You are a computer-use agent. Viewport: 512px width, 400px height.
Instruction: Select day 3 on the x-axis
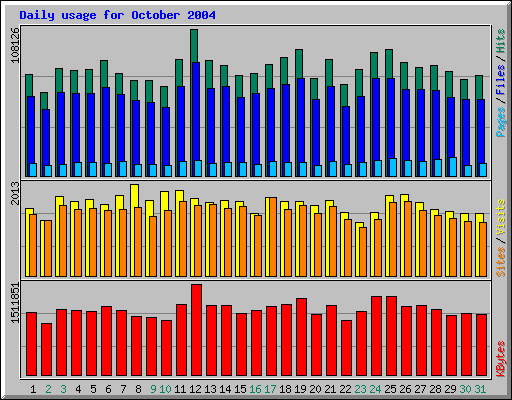63,389
